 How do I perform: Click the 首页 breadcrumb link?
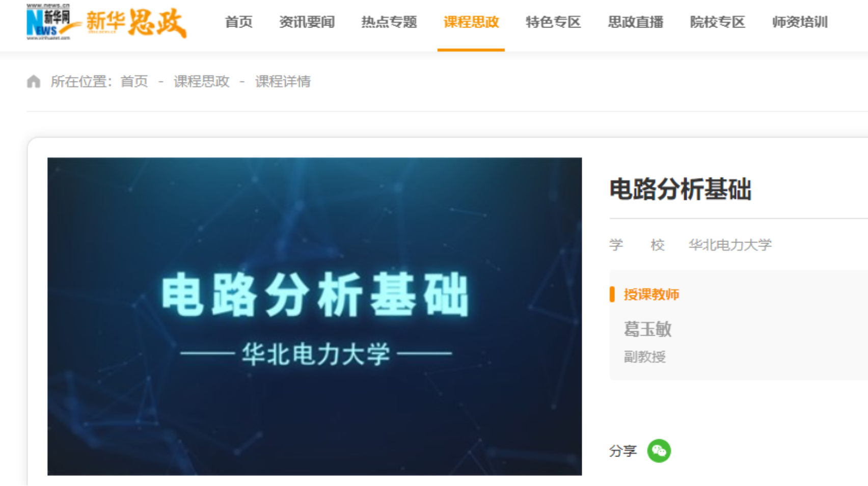[134, 82]
